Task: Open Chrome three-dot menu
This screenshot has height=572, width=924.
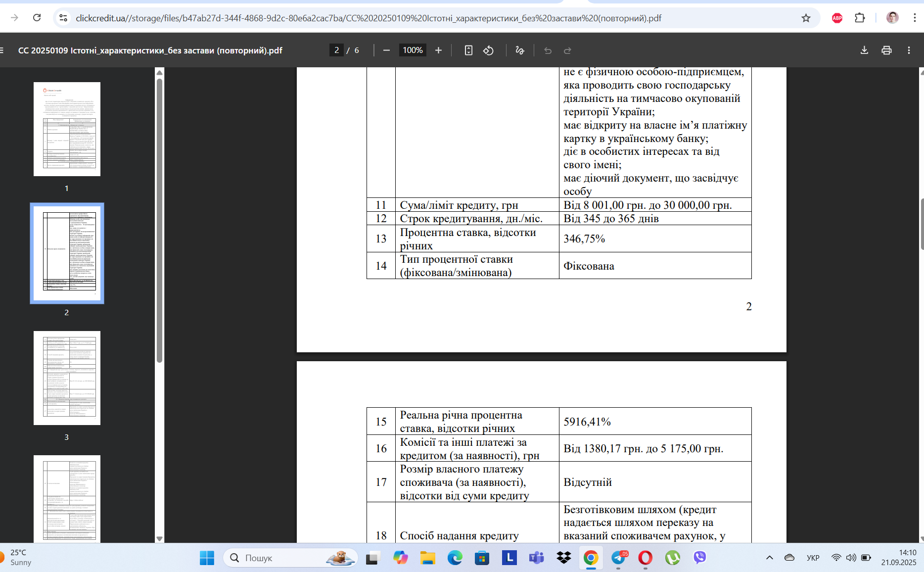Action: click(915, 18)
